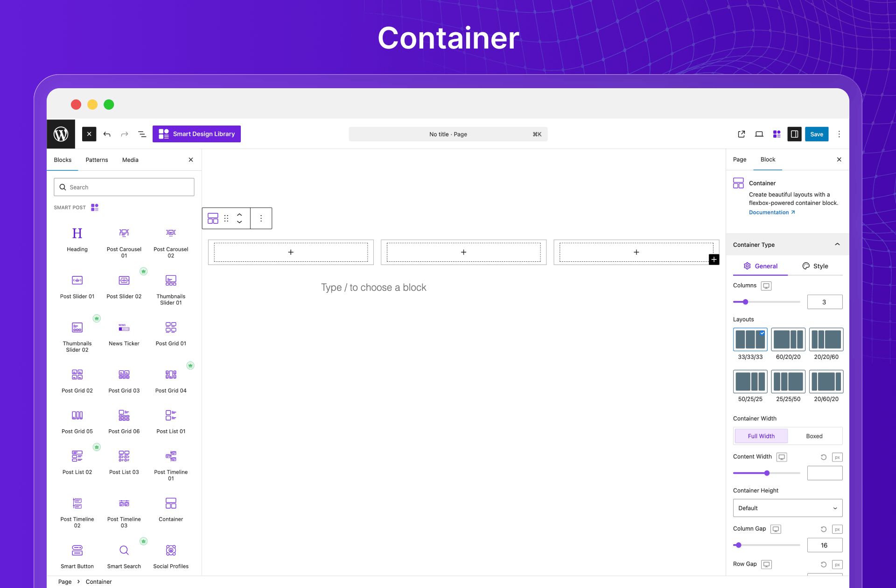The image size is (896, 588).
Task: Open the block toolbar options menu
Action: tap(261, 218)
